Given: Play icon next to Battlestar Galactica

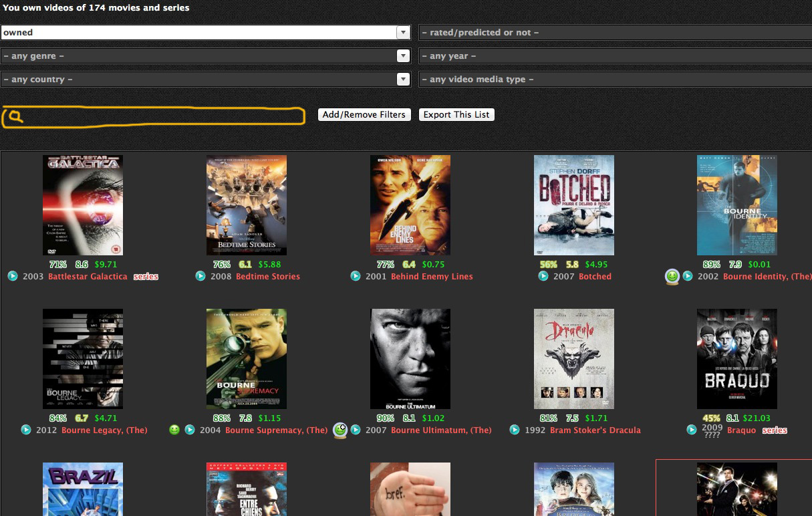Looking at the screenshot, I should pyautogui.click(x=13, y=276).
